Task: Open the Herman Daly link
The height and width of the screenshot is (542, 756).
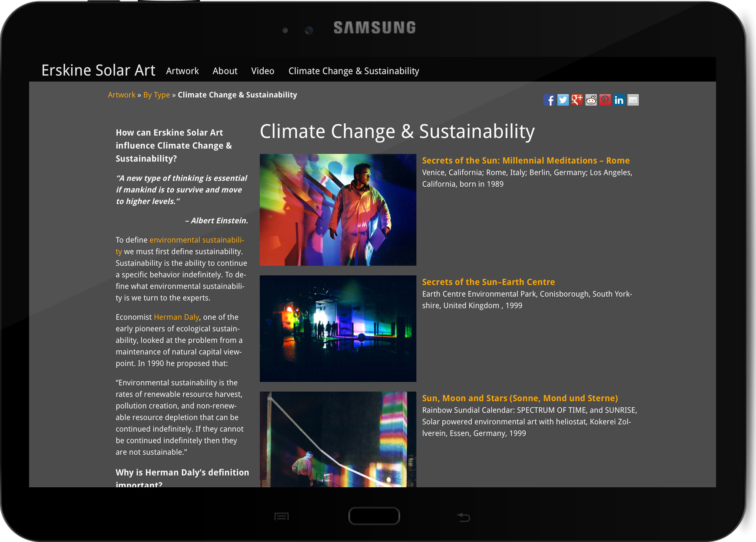Action: click(x=176, y=317)
